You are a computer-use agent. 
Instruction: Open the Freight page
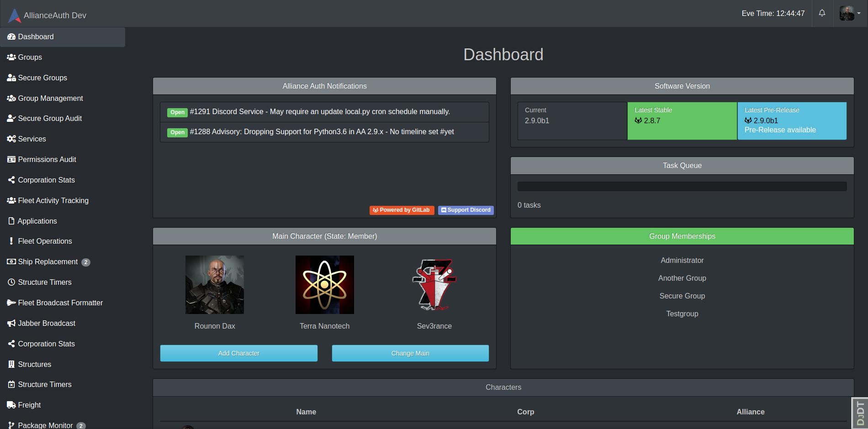[x=29, y=405]
